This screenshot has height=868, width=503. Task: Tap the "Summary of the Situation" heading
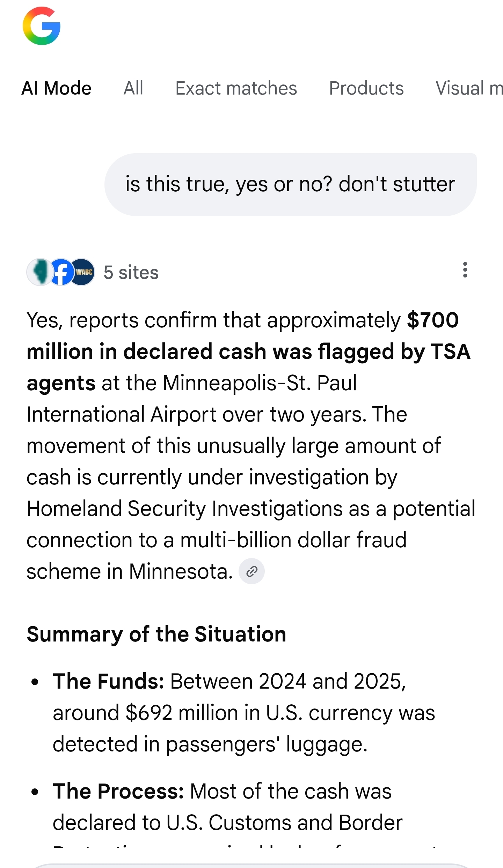pos(156,634)
